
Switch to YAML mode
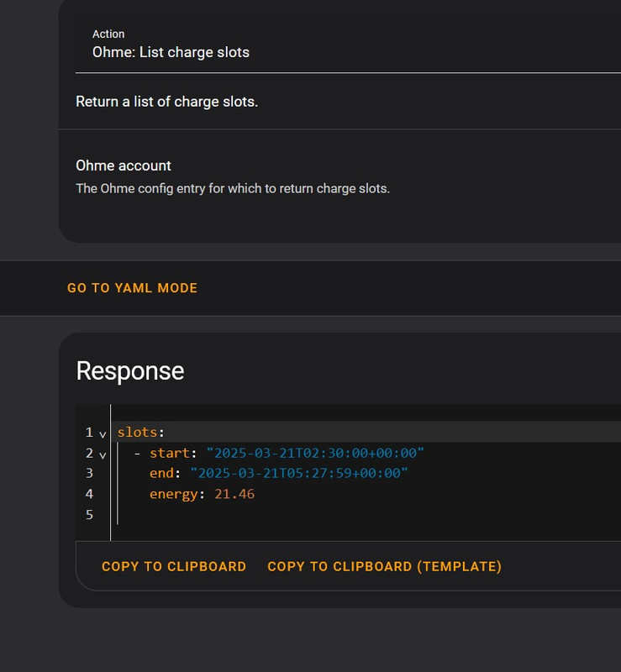(x=132, y=288)
